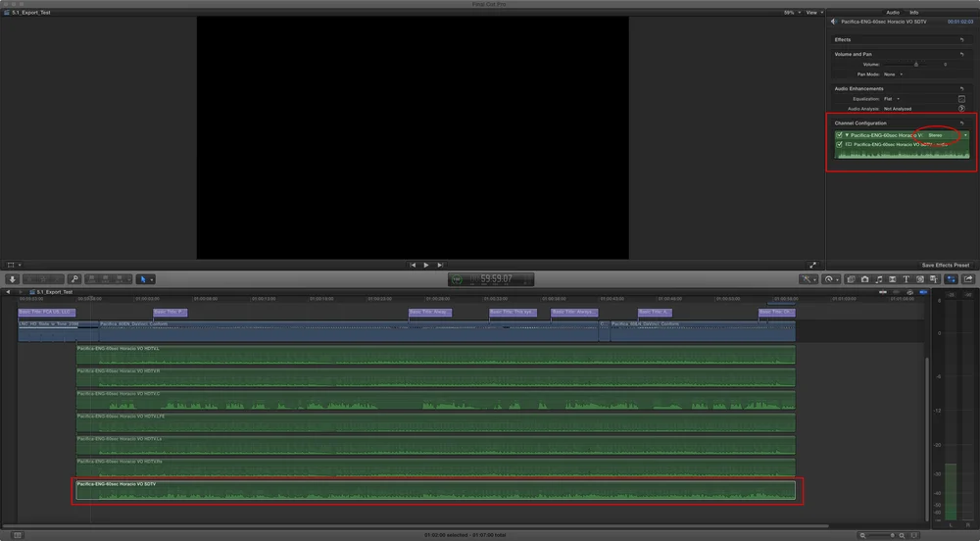Click the 5.1_Export_Test project name in timeline
980x541 pixels.
54,292
